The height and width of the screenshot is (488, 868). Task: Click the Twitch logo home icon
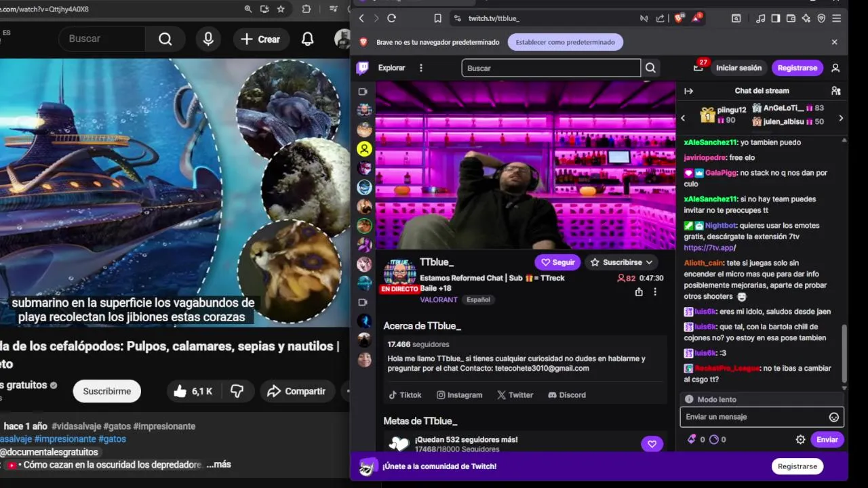point(363,68)
